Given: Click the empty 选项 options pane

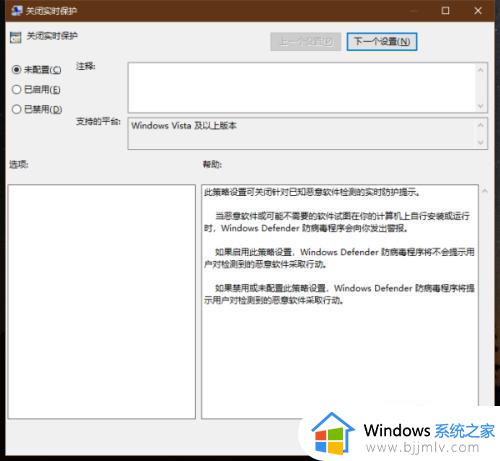Looking at the screenshot, I should [102, 302].
